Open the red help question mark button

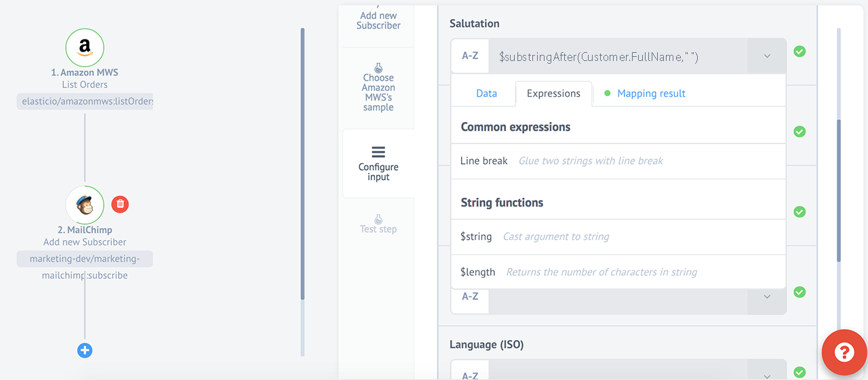coord(844,353)
